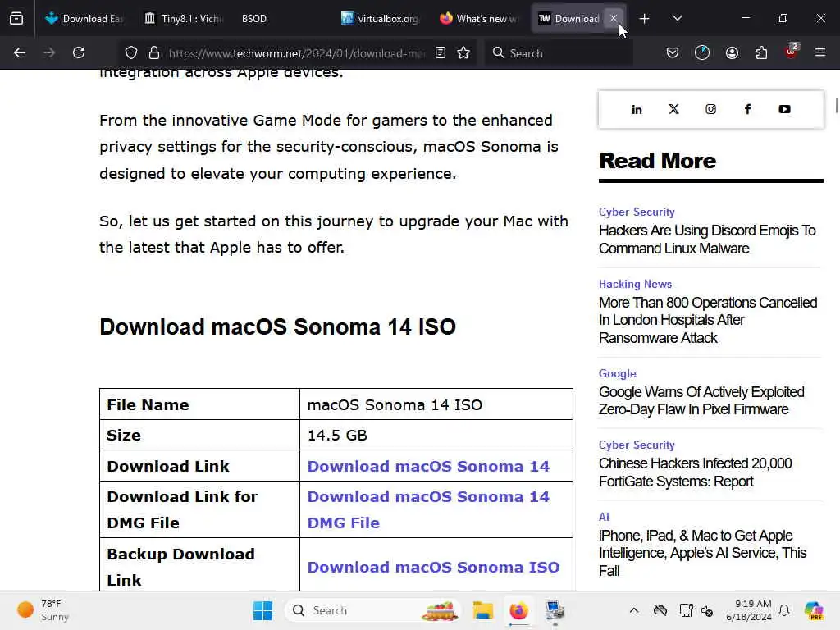Open the Firefox View icon
This screenshot has width=840, height=630.
click(16, 19)
